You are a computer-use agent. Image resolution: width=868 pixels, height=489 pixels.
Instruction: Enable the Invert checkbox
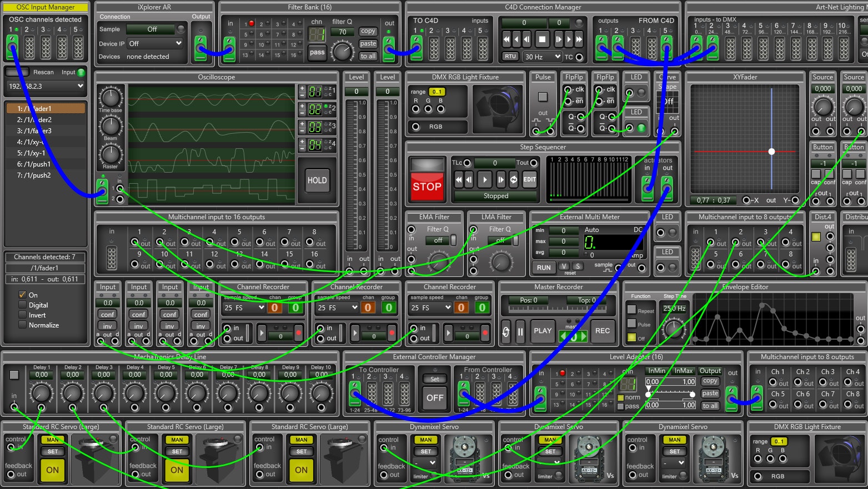[x=22, y=315]
